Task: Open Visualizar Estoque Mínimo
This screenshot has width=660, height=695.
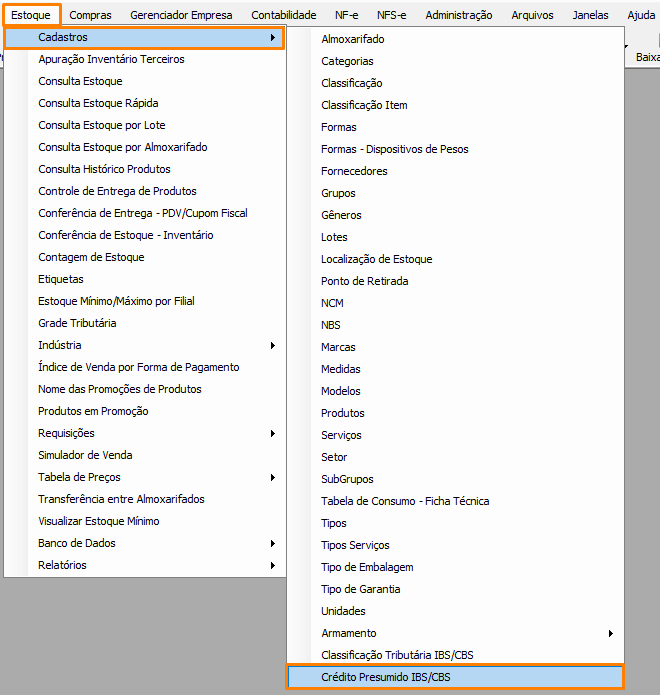Action: 144,521
